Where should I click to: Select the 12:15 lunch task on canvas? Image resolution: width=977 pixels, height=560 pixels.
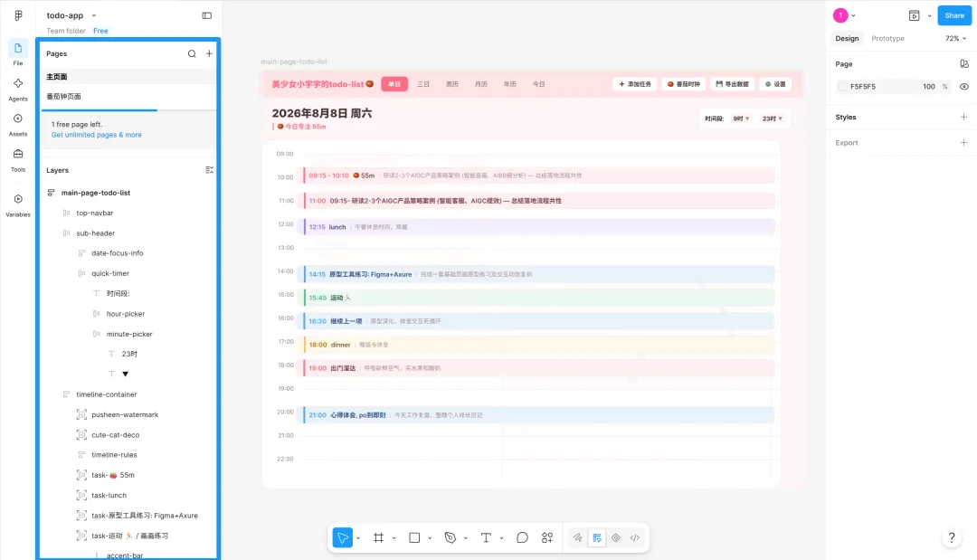coord(539,227)
